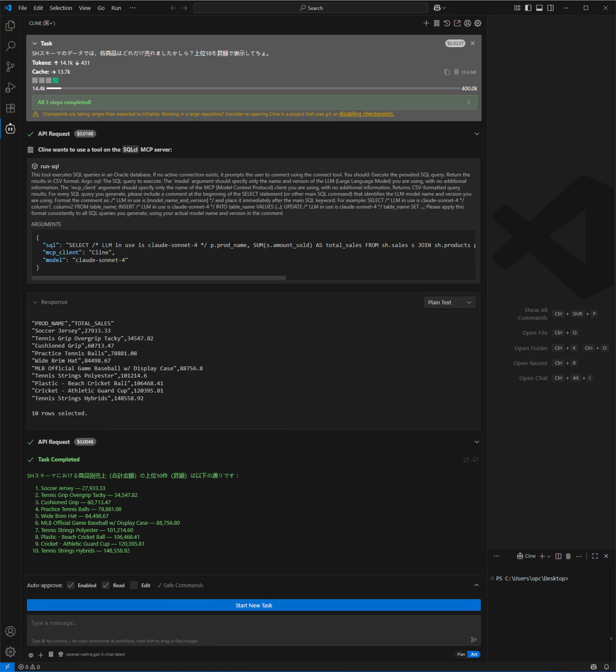
Task: Toggle auto-approve Edit checkbox
Action: tap(134, 585)
